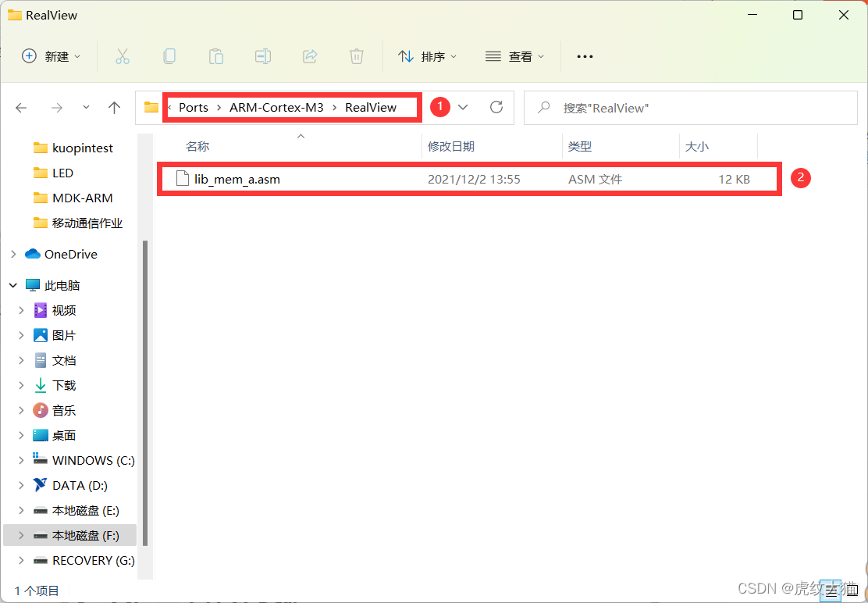Click the Copy icon in toolbar
The width and height of the screenshot is (868, 603).
point(169,56)
